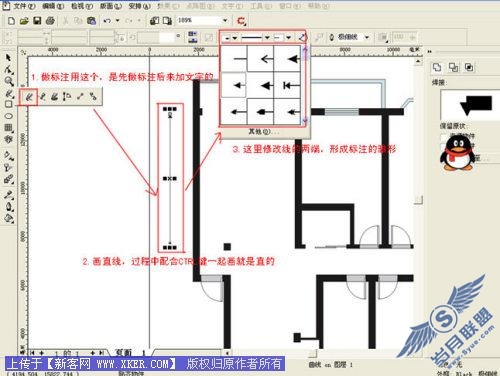Click the New document icon
500x376 pixels.
coord(12,21)
